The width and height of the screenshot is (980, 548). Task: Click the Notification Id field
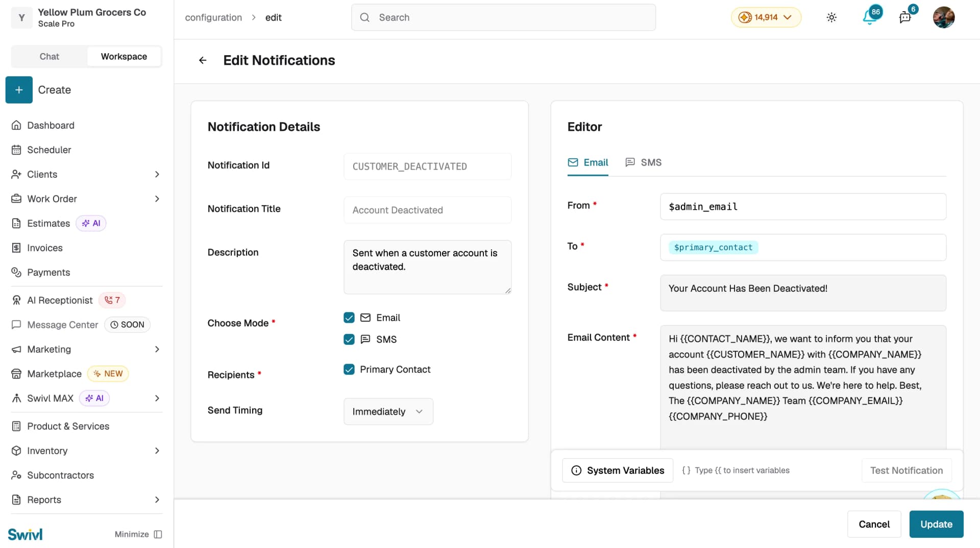[x=427, y=166]
